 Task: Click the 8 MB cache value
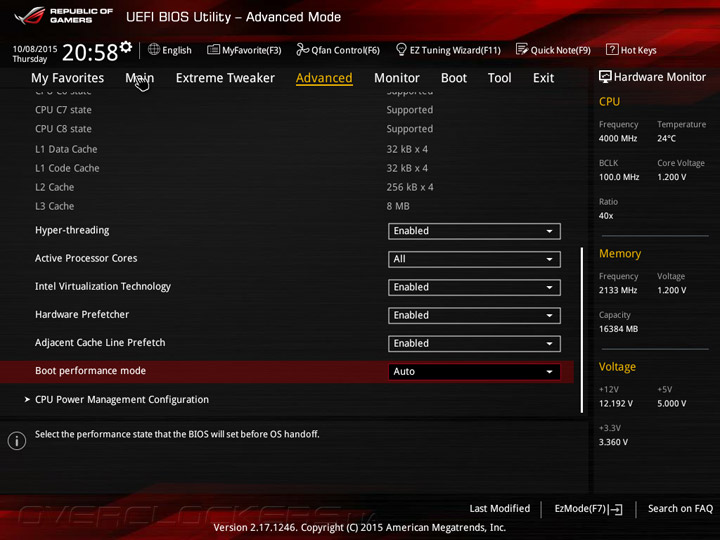(398, 207)
